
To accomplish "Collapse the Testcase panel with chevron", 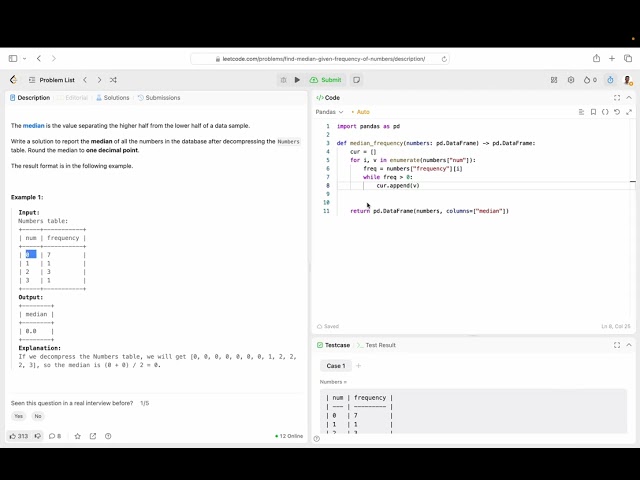I will [x=628, y=345].
